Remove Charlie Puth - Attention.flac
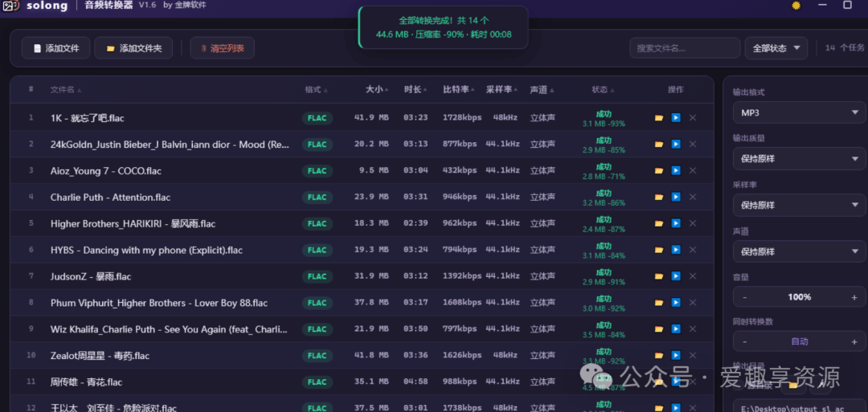 [693, 197]
